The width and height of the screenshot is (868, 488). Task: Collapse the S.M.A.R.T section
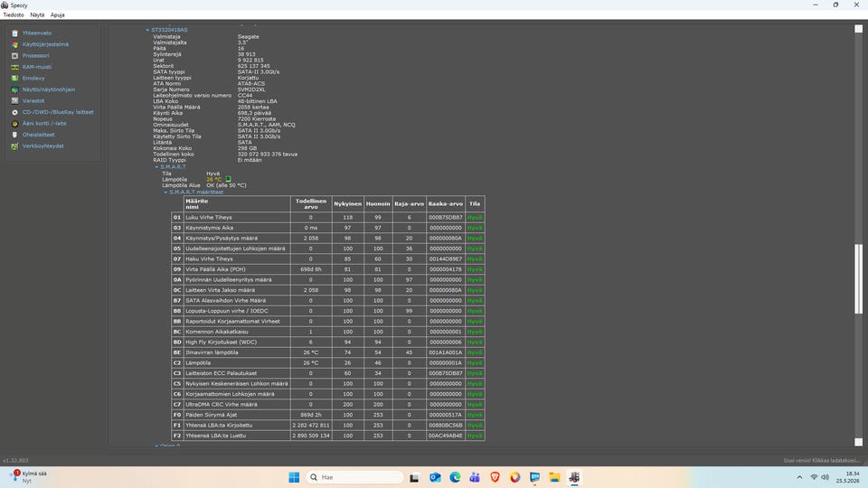[156, 166]
